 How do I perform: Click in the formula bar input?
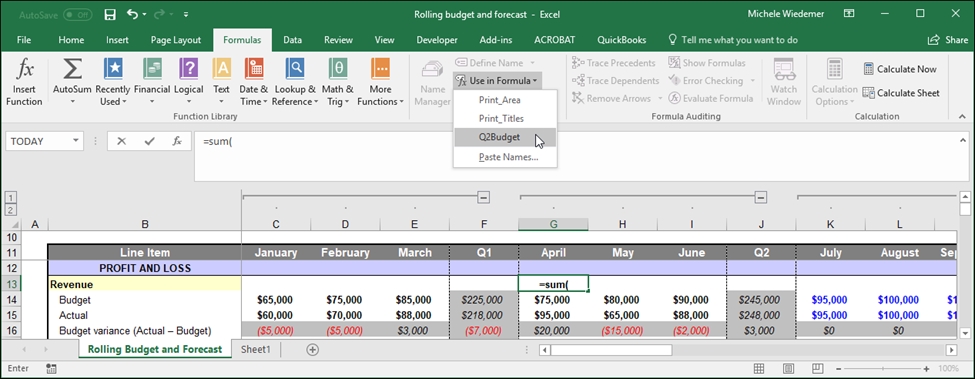click(575, 156)
